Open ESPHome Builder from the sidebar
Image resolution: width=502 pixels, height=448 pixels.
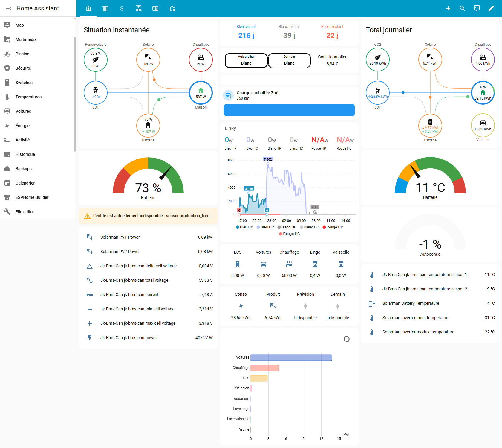click(32, 197)
